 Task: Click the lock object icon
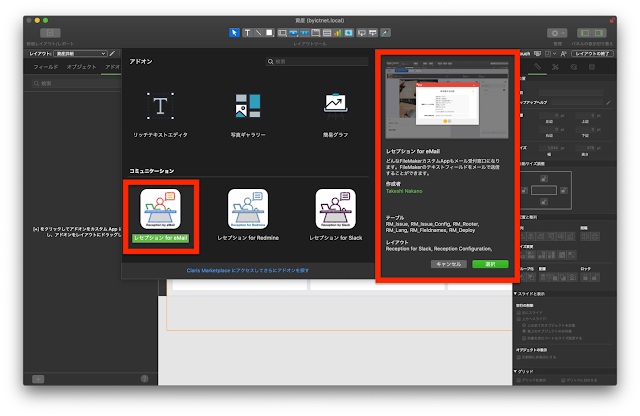[585, 278]
